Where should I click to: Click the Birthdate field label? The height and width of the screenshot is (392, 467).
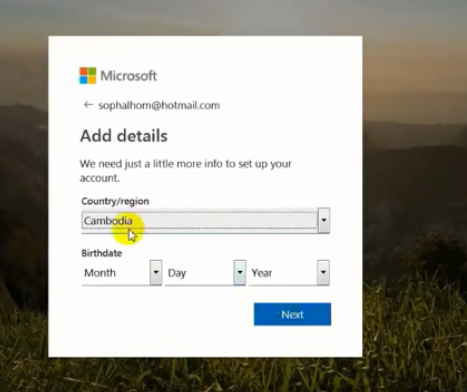click(102, 253)
